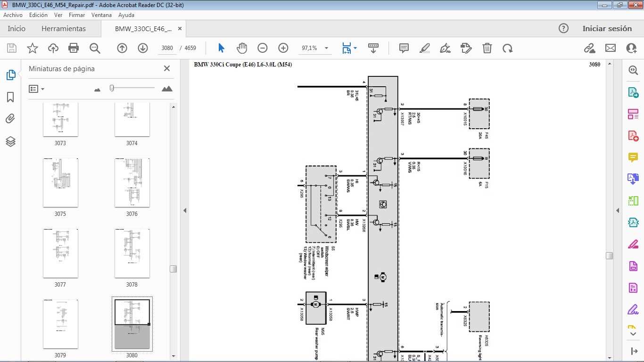
Task: Send file by email envelope icon
Action: tap(611, 48)
